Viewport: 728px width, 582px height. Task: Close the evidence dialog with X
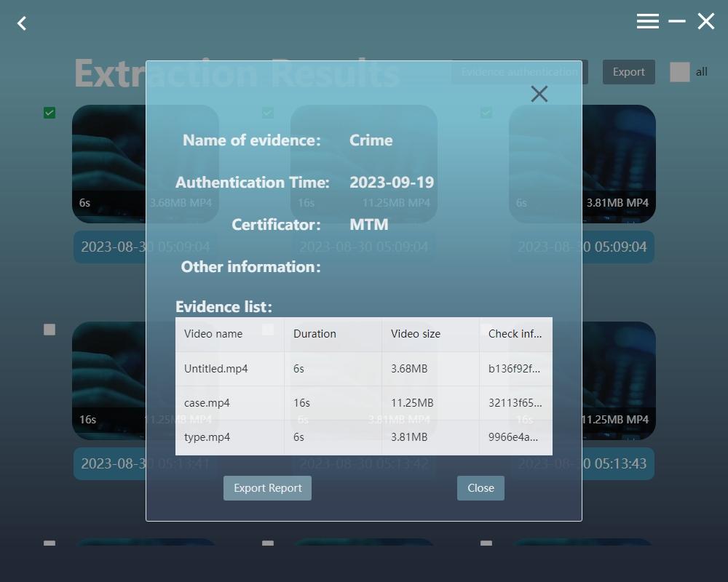[x=539, y=94]
